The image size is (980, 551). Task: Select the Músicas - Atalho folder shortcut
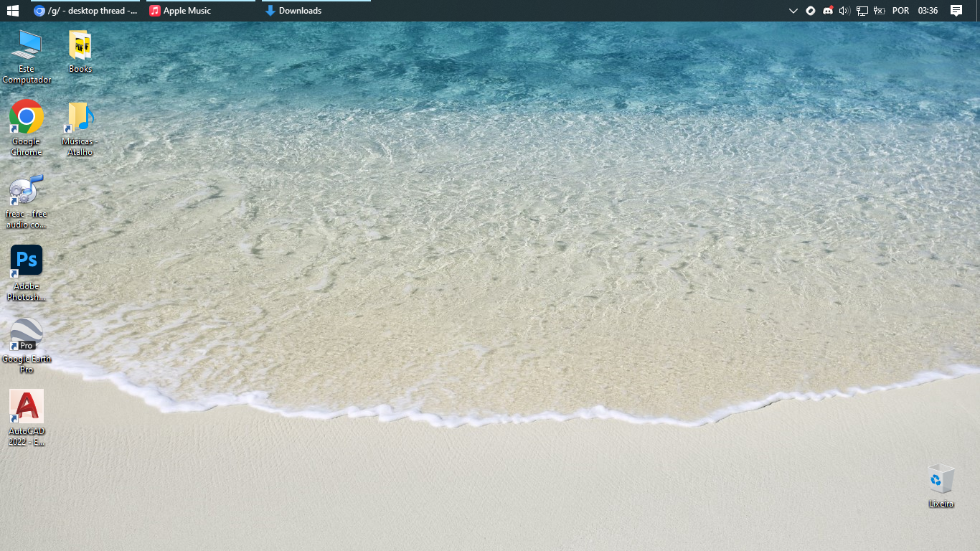(x=80, y=129)
